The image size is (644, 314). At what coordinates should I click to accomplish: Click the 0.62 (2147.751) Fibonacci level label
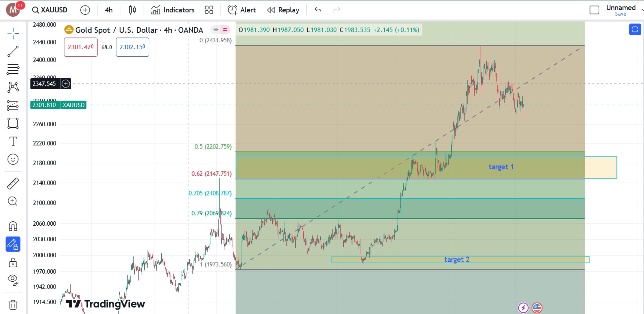211,174
